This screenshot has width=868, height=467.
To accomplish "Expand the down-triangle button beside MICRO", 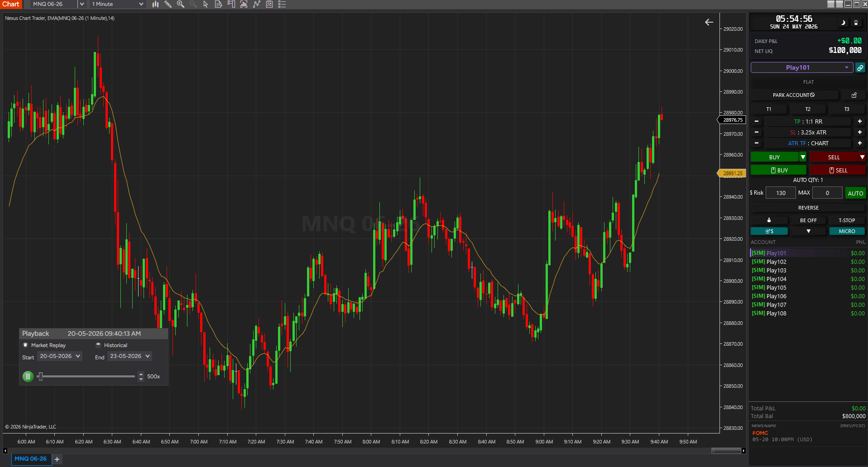I will [x=808, y=231].
